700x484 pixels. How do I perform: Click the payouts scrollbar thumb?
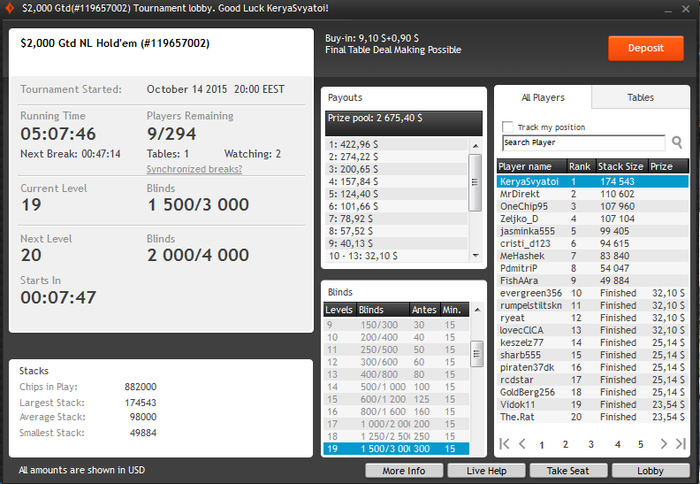click(475, 182)
